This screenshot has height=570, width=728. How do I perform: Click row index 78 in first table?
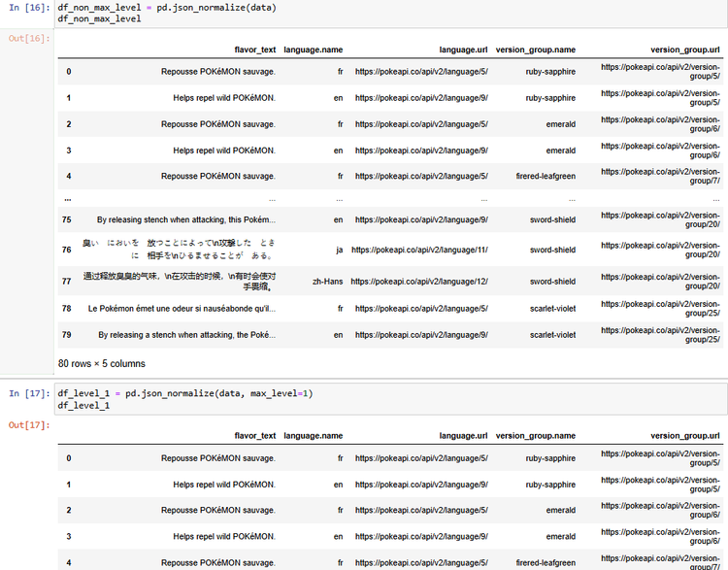coord(66,309)
